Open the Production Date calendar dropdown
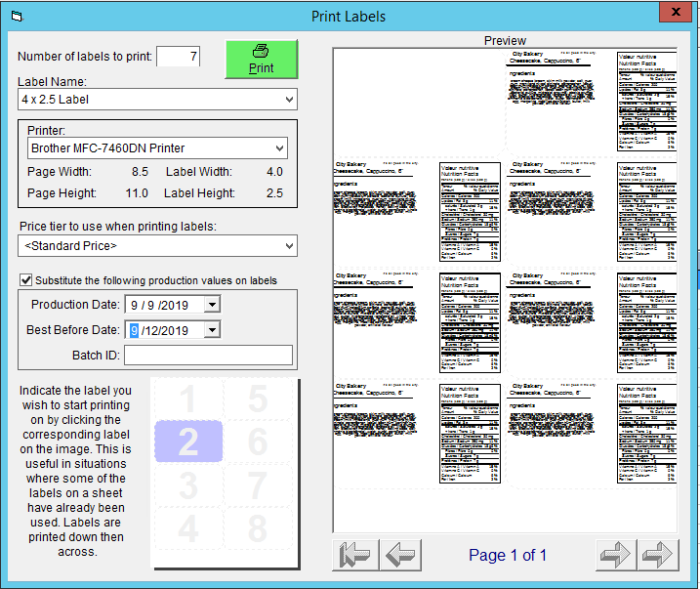Image resolution: width=700 pixels, height=589 pixels. tap(213, 305)
